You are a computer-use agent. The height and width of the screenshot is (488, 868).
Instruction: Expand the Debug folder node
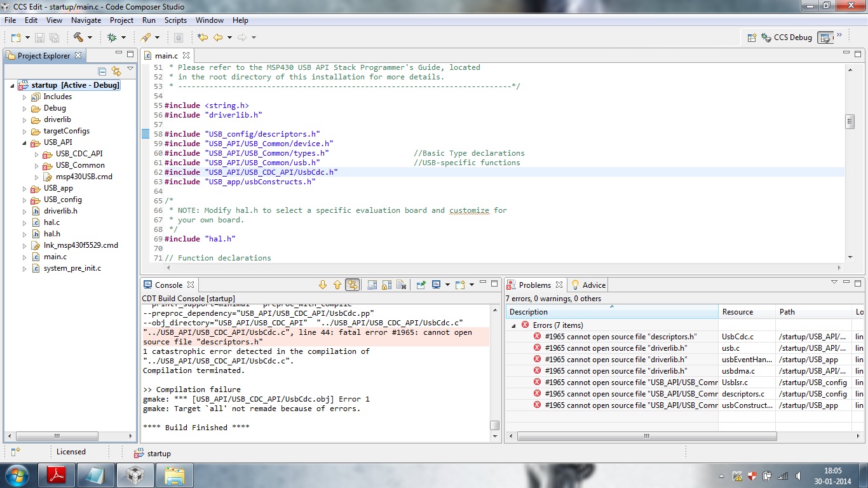tap(25, 108)
